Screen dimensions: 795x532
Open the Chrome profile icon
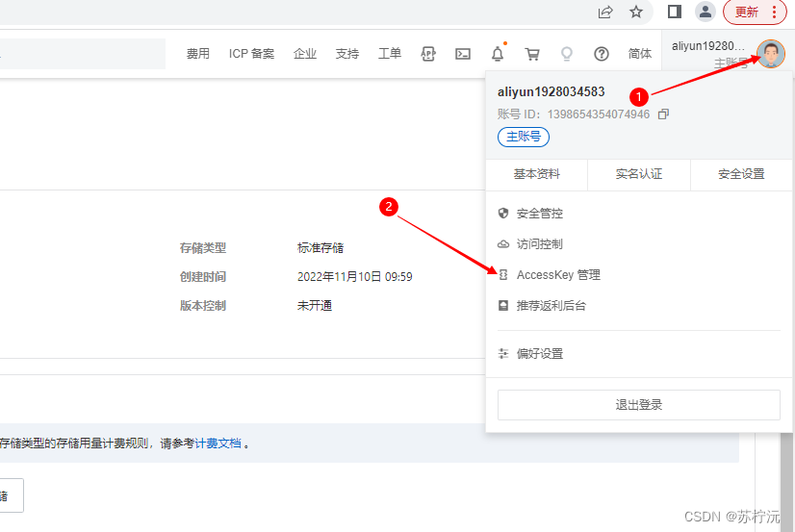click(705, 12)
